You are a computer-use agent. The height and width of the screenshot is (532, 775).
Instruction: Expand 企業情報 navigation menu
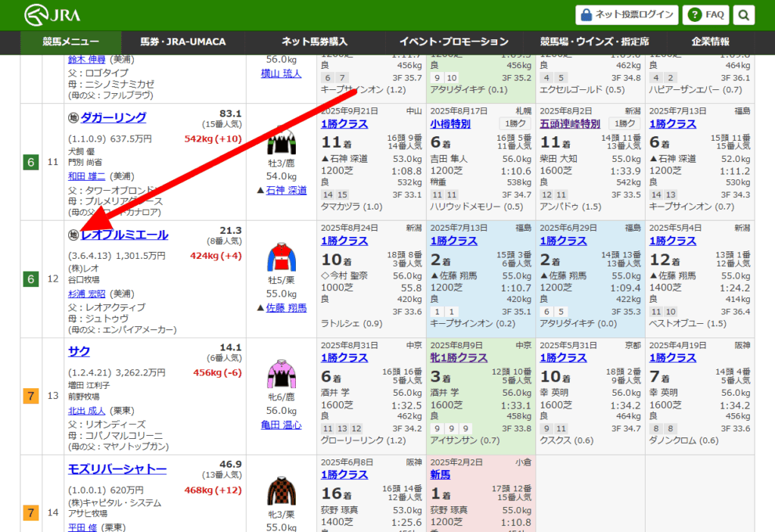click(x=710, y=42)
